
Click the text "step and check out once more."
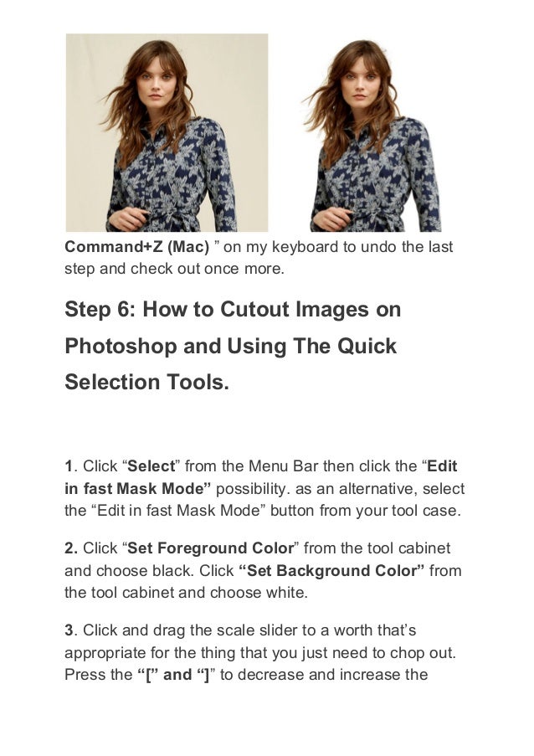[174, 269]
